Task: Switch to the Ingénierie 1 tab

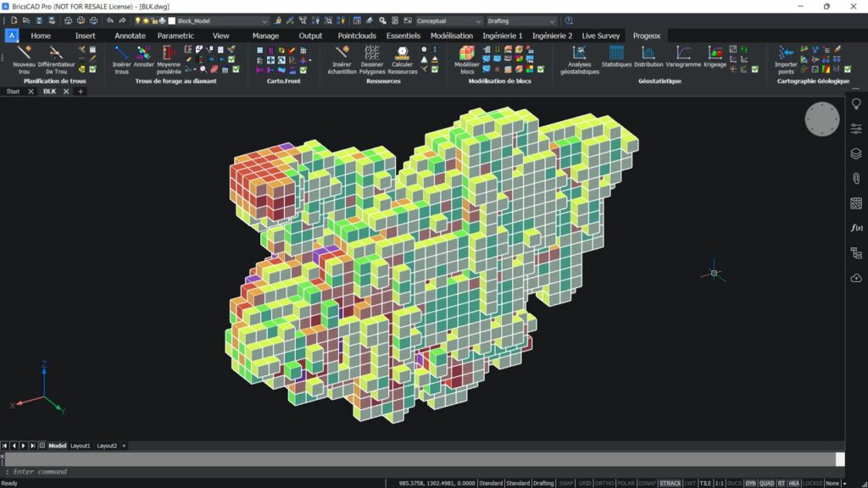Action: coord(502,36)
